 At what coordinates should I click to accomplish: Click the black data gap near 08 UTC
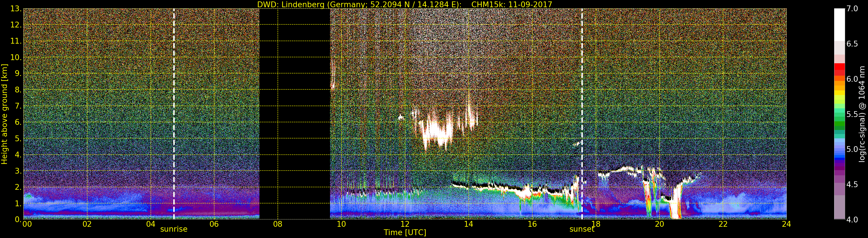pyautogui.click(x=294, y=114)
